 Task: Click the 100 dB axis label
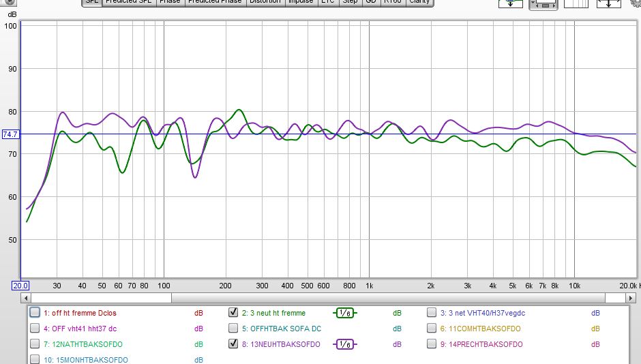(x=10, y=26)
